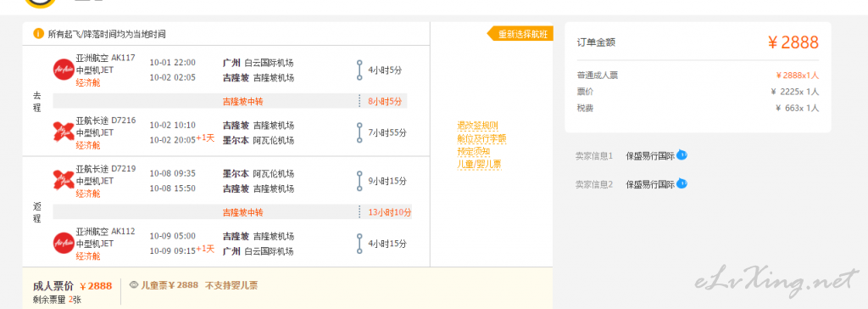
Task: Open the 预定须知 link
Action: tap(473, 151)
